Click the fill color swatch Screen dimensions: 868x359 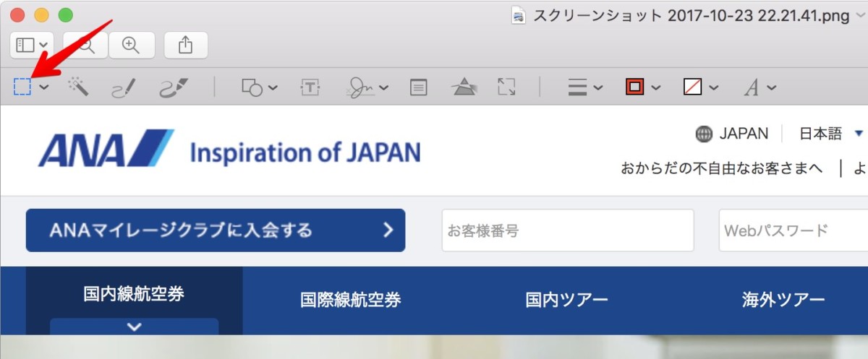point(693,87)
